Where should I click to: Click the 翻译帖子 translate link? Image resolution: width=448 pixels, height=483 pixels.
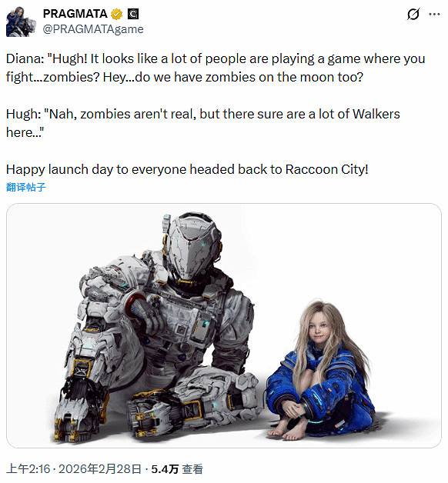coord(26,187)
